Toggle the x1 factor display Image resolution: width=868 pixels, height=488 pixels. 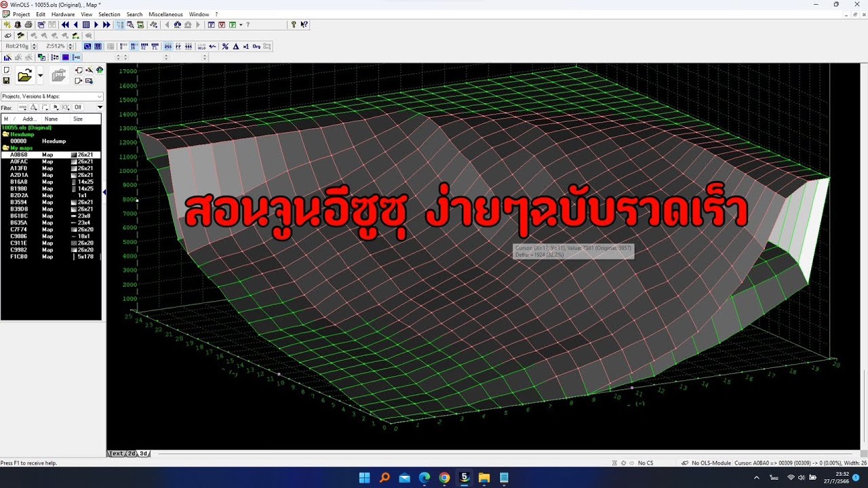click(246, 46)
